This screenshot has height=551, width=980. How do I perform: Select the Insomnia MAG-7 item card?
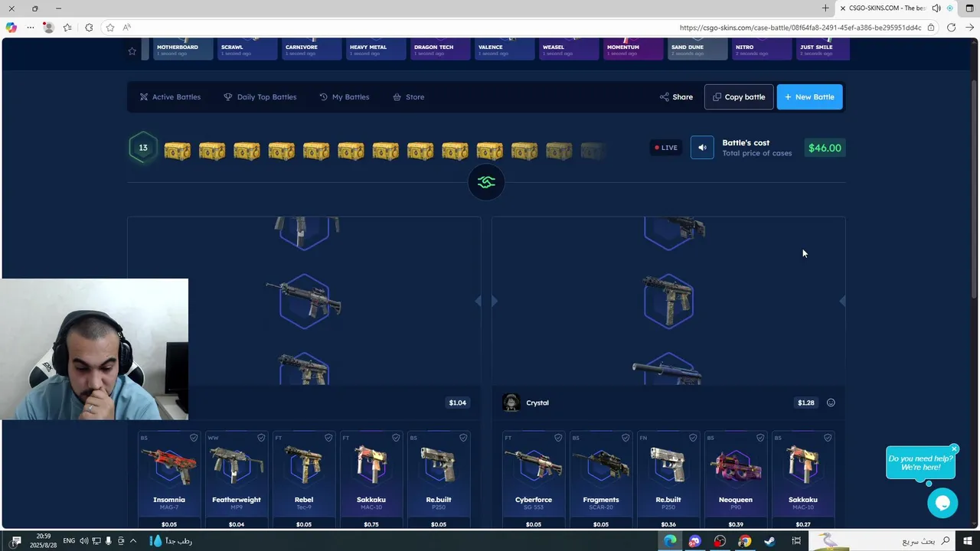coord(169,481)
